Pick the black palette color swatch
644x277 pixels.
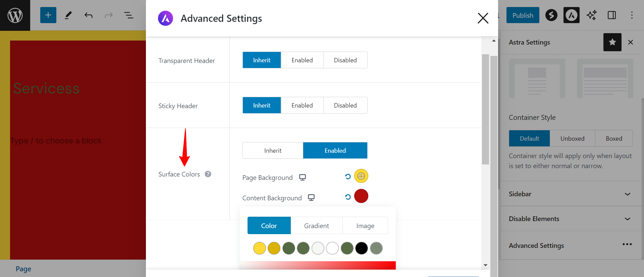click(x=362, y=248)
